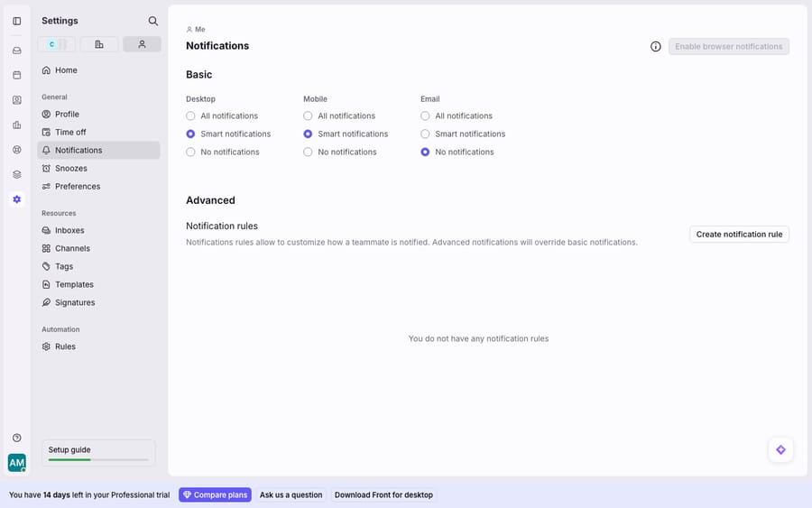Open Rules under Automation
The width and height of the screenshot is (812, 508).
click(x=98, y=346)
